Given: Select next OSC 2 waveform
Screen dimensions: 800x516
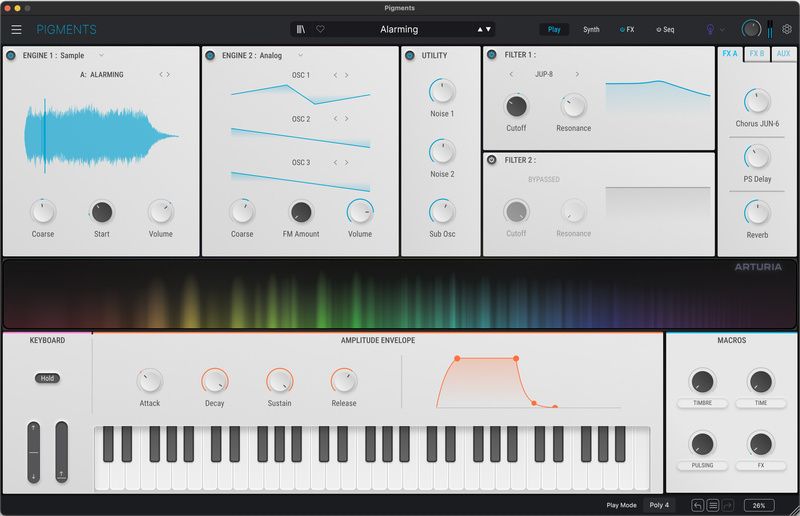Looking at the screenshot, I should point(346,118).
